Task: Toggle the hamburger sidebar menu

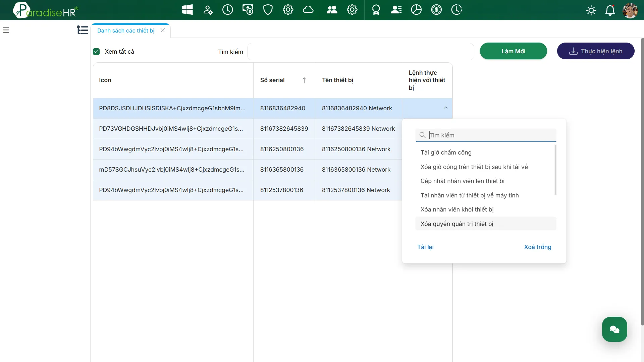Action: click(6, 30)
